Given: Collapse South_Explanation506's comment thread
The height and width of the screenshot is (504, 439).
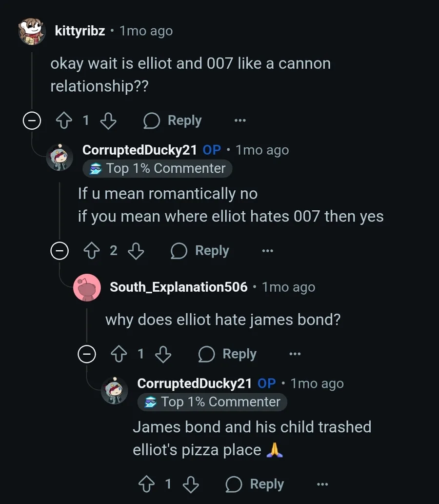Looking at the screenshot, I should pos(87,354).
